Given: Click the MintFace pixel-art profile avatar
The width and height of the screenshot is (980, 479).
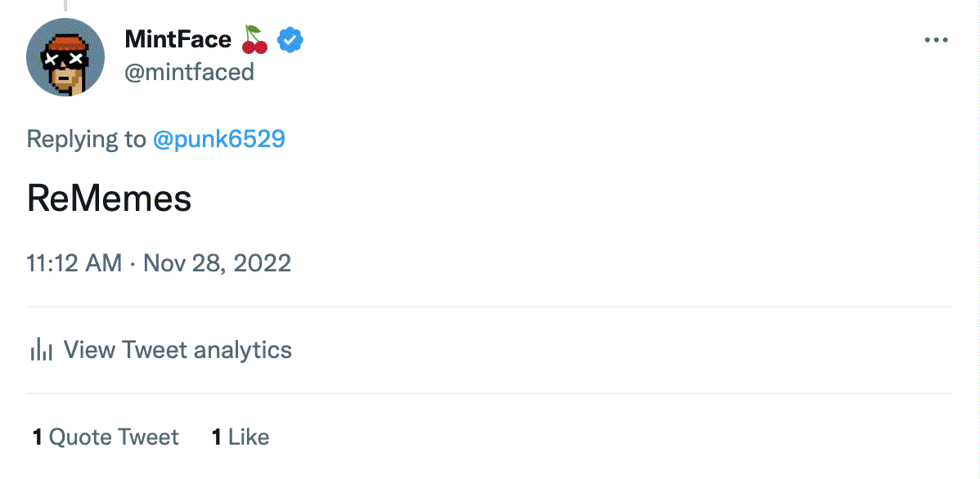Looking at the screenshot, I should tap(65, 57).
